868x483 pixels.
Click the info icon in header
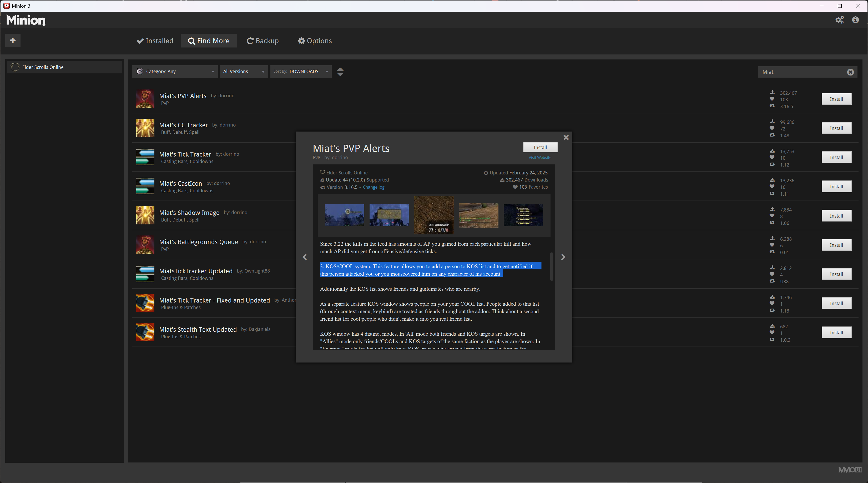click(855, 20)
